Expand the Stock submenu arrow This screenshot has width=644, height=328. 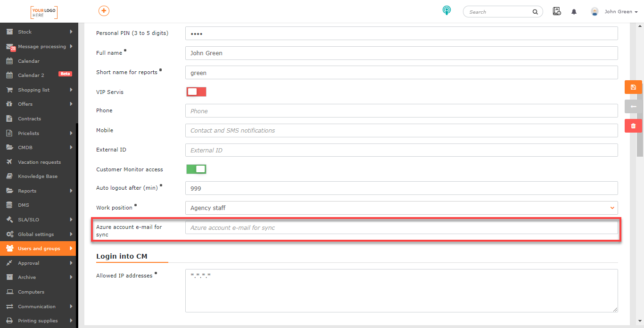(71, 32)
